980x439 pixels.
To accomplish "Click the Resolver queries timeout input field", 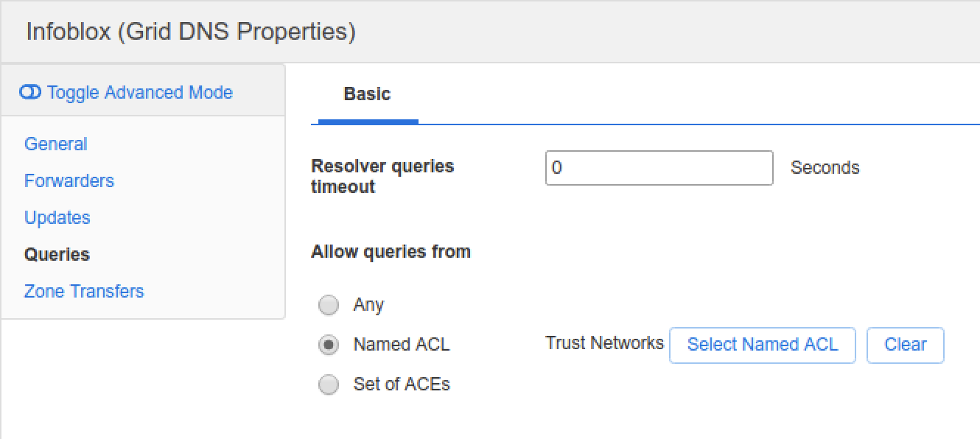I will tap(659, 168).
